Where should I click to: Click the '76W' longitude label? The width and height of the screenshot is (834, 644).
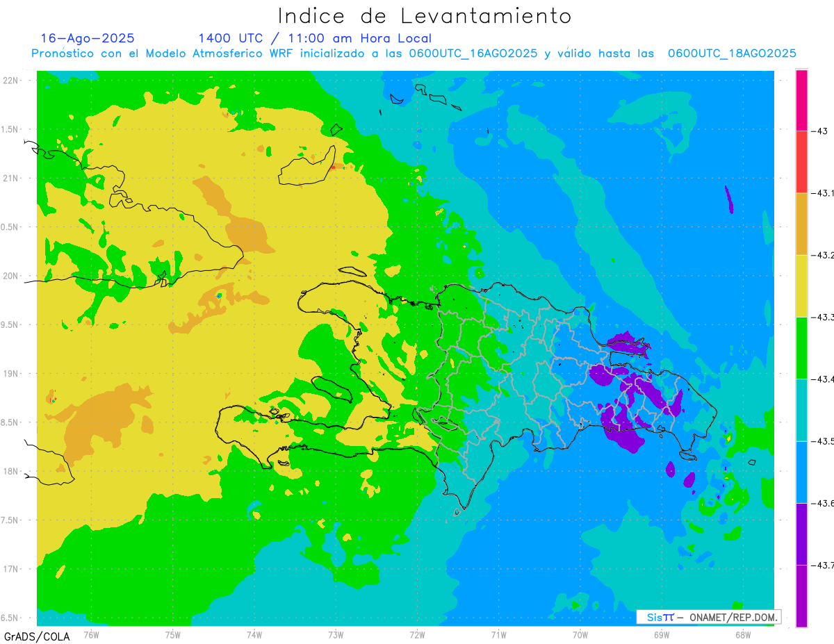pyautogui.click(x=91, y=634)
